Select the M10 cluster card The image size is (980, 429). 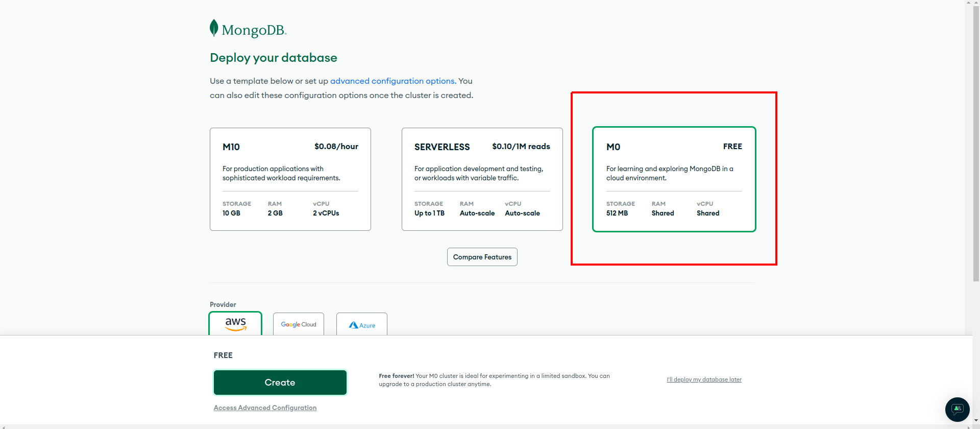(290, 179)
